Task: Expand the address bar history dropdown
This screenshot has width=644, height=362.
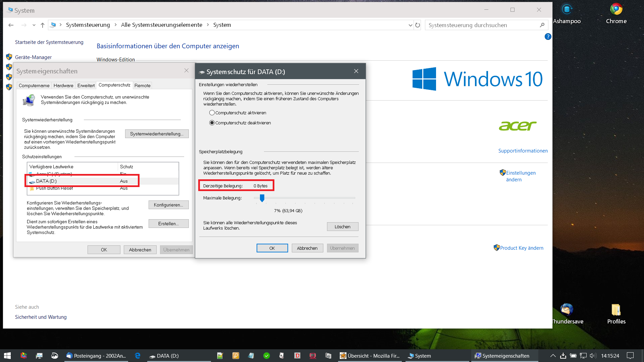Action: coord(410,25)
